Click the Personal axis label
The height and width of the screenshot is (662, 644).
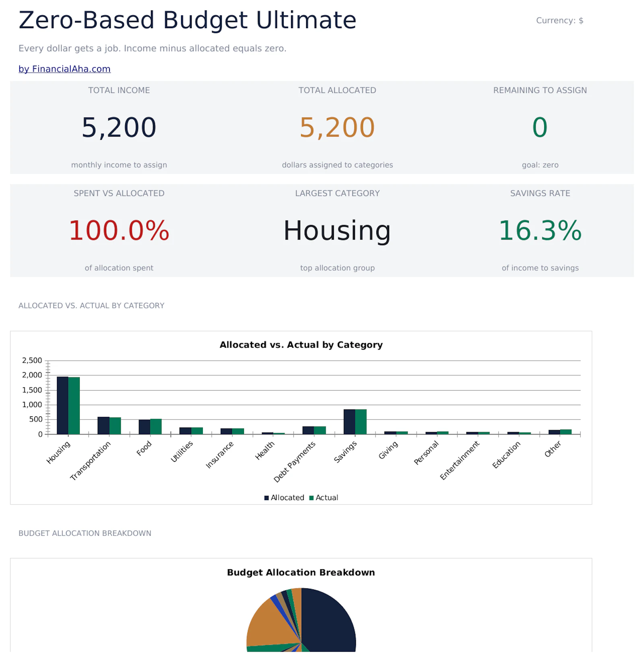(x=426, y=453)
